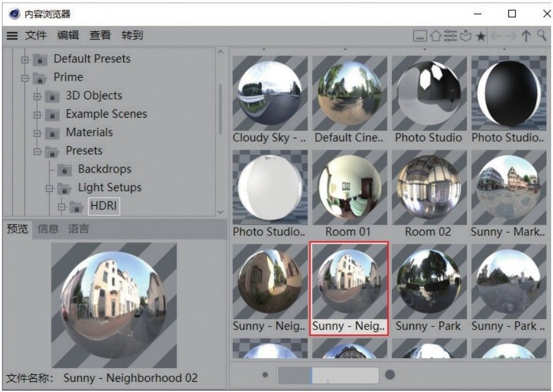Click the Backdrops folder icon
This screenshot has width=553, height=392.
[65, 170]
